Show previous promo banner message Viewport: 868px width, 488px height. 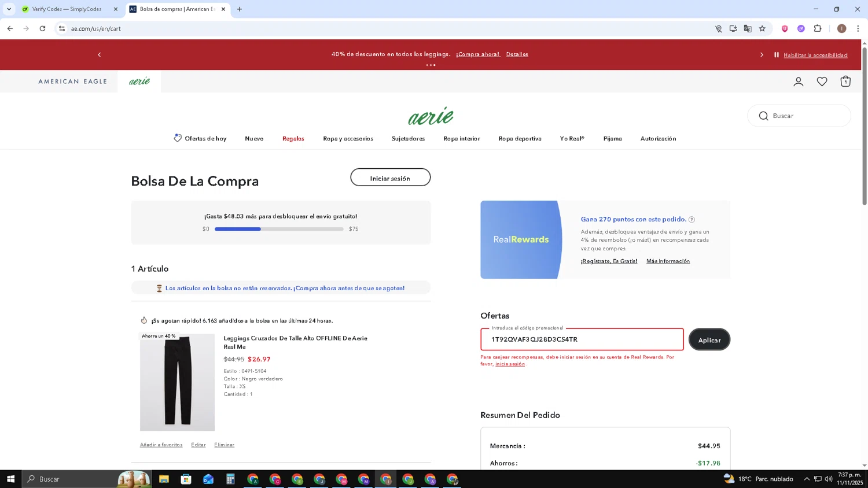(99, 55)
